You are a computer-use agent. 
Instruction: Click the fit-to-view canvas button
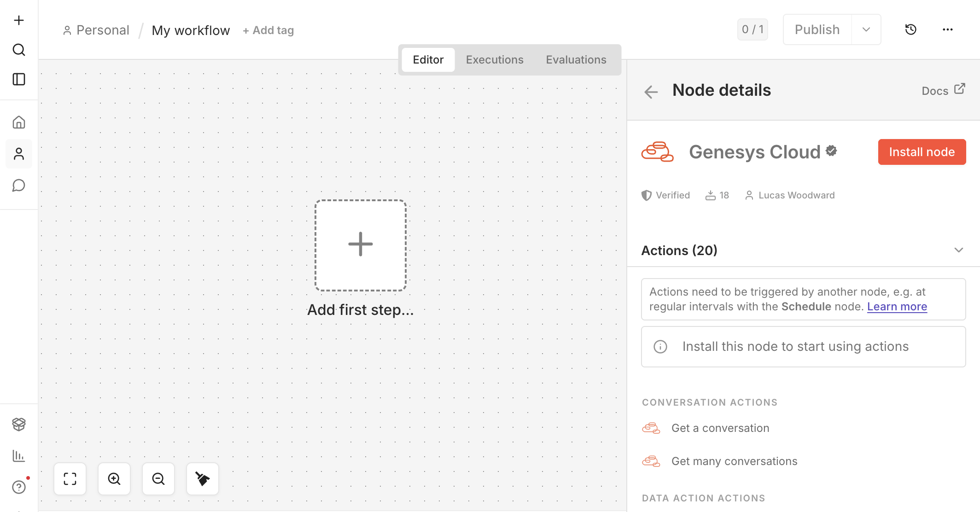pyautogui.click(x=70, y=479)
